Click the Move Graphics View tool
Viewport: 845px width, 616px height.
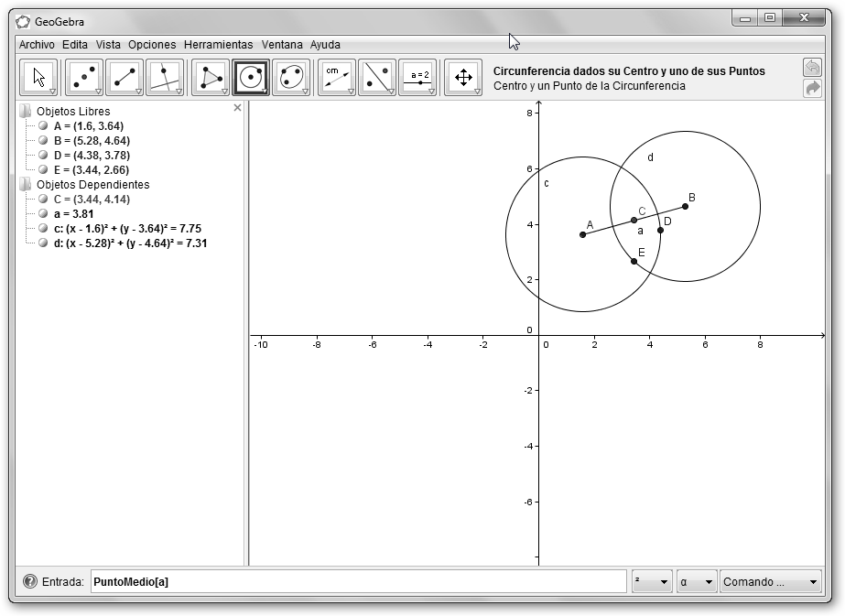463,78
